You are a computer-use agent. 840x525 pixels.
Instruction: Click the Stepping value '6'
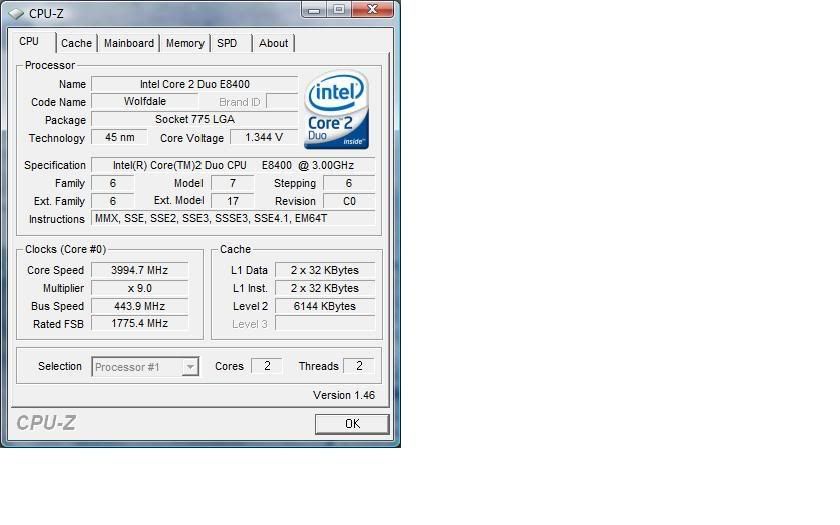(349, 183)
